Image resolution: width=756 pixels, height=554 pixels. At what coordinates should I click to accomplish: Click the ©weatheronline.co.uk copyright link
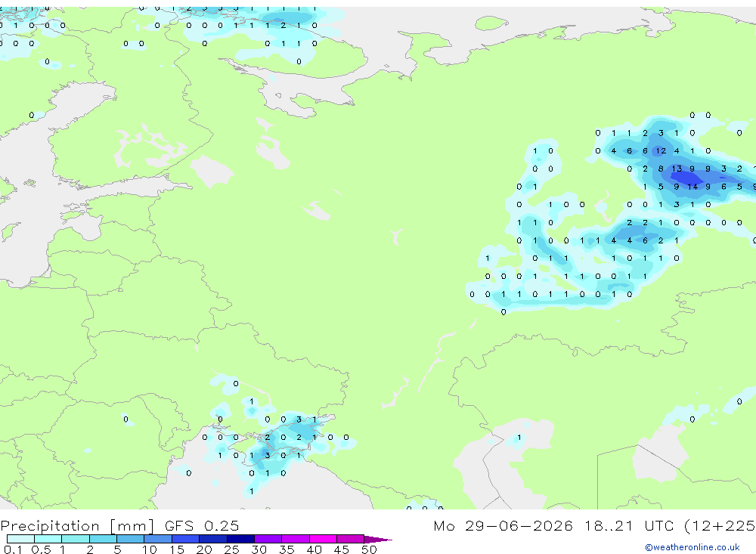pyautogui.click(x=692, y=546)
